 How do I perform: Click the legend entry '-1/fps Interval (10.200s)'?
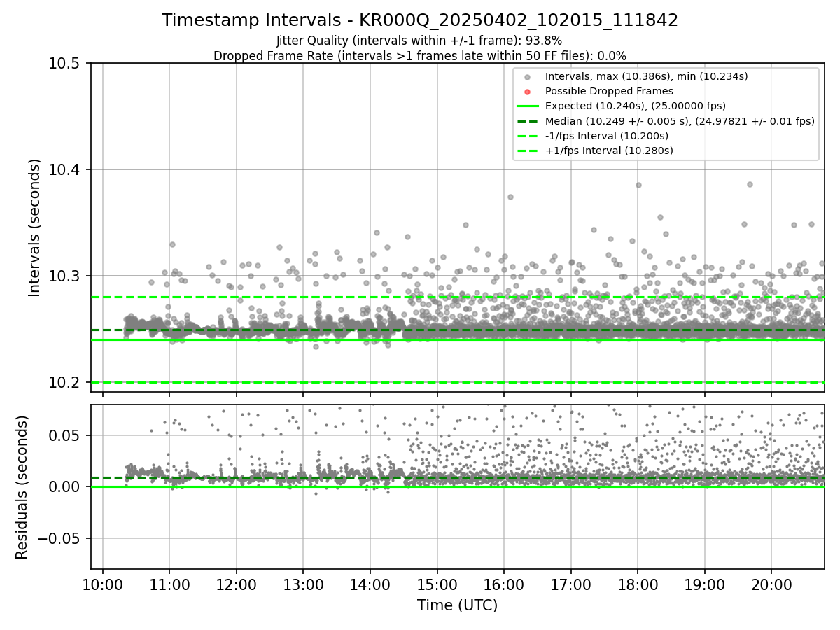[x=608, y=136]
